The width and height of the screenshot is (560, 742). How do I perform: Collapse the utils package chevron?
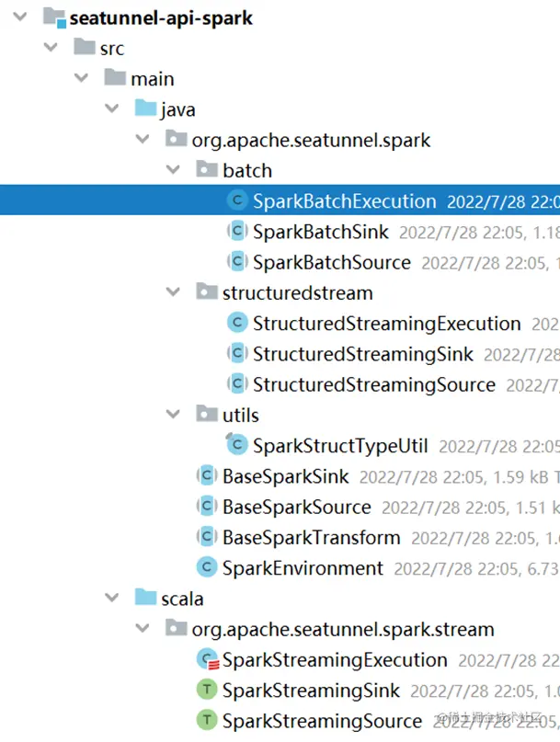(x=173, y=414)
